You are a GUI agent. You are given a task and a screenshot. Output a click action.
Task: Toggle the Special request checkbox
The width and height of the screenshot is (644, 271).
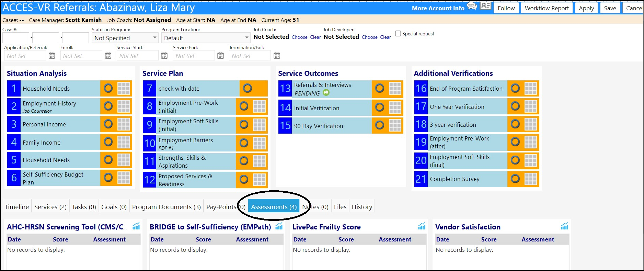(398, 33)
